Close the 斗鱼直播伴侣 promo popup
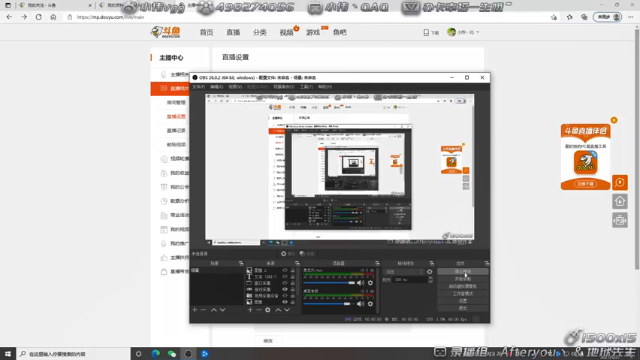The image size is (640, 360). tap(614, 120)
